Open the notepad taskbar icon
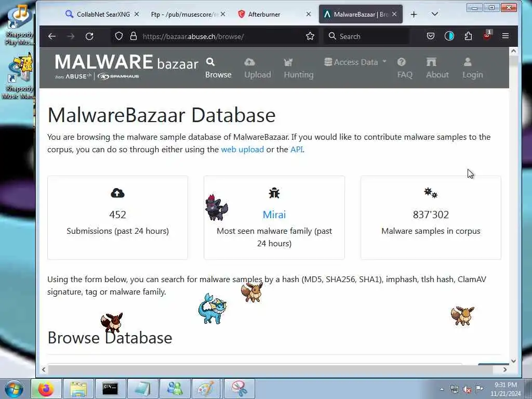Viewport: 532px width, 399px height. click(x=142, y=389)
